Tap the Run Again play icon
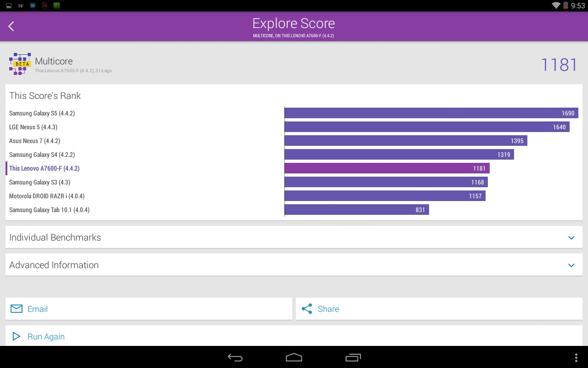Viewport: 588px width, 368px height. tap(17, 336)
